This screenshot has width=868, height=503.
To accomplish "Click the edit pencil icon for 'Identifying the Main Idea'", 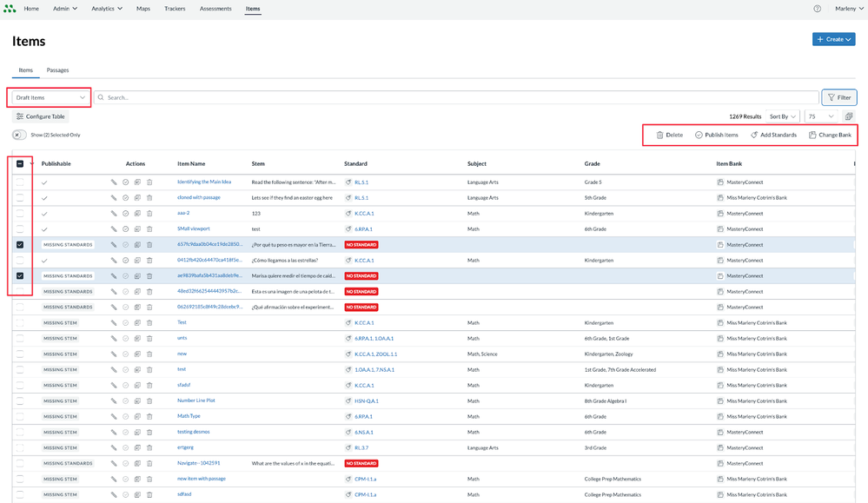I will 113,182.
